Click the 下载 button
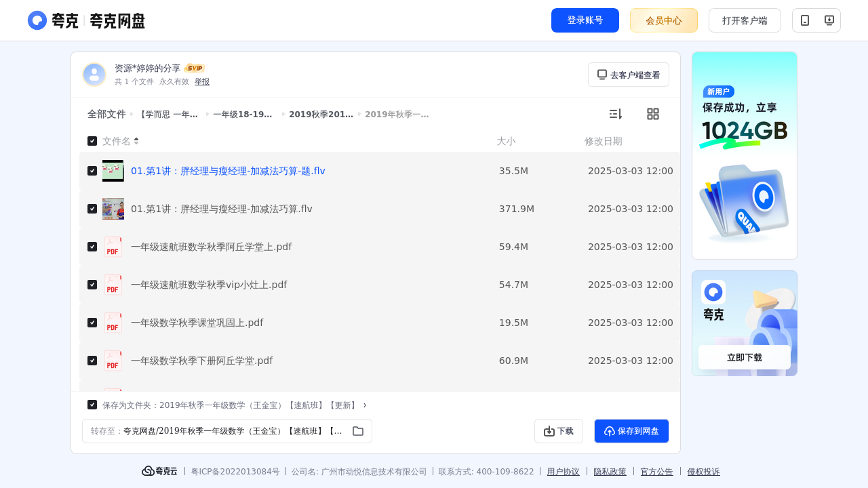The width and height of the screenshot is (868, 488). (x=559, y=431)
